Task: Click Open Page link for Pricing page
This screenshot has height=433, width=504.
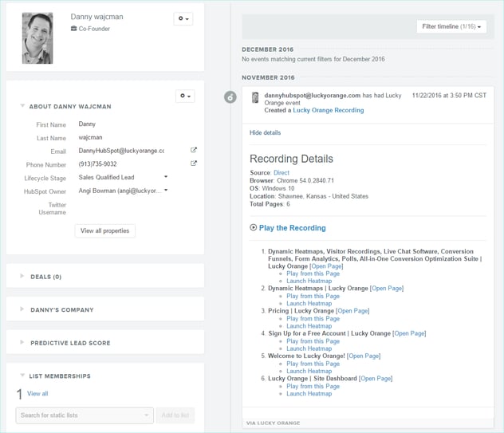Action: 352,311
